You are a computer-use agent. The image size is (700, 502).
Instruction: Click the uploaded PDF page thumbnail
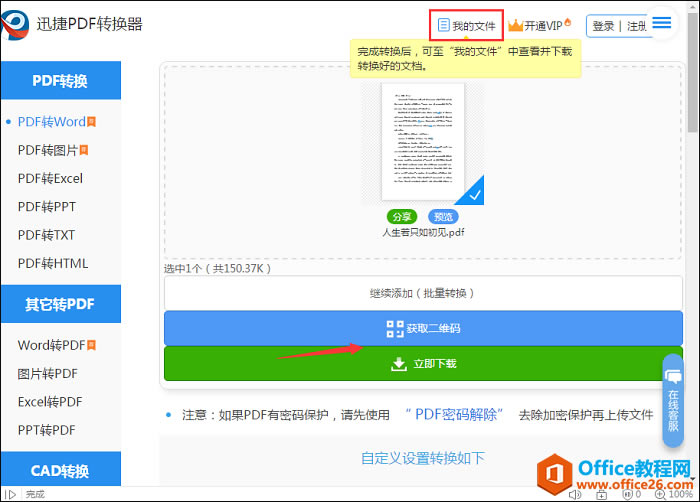(x=422, y=142)
